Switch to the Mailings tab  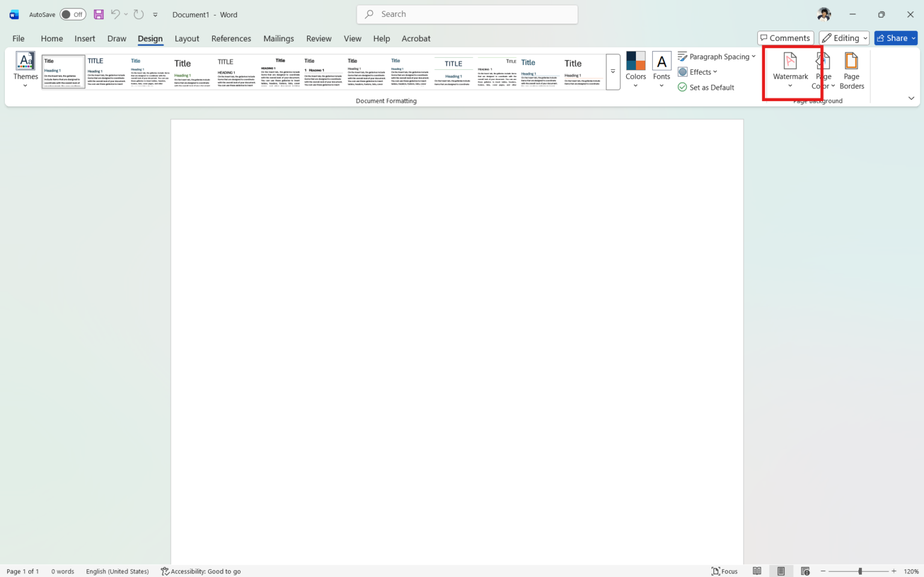(x=279, y=39)
